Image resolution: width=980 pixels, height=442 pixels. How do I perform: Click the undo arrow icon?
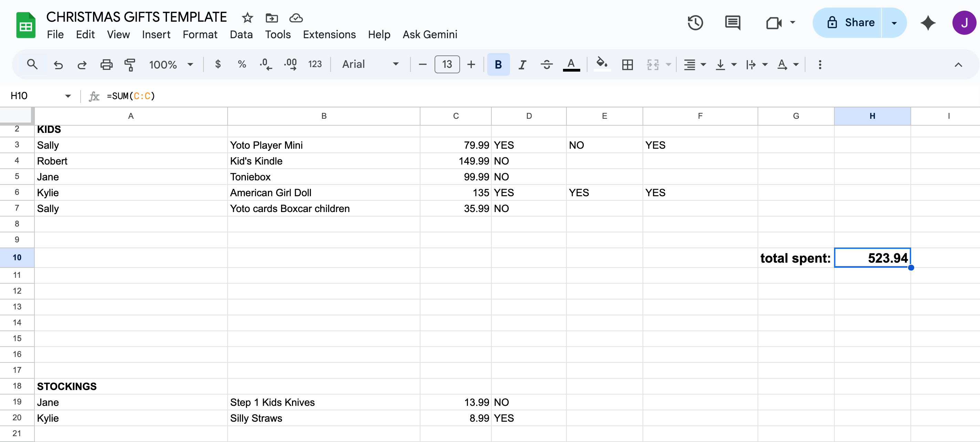point(58,65)
